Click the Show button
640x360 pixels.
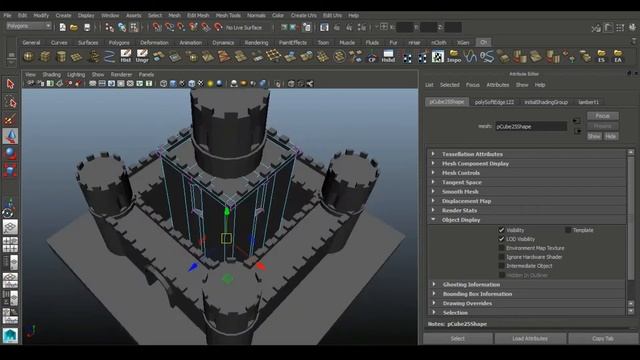594,136
